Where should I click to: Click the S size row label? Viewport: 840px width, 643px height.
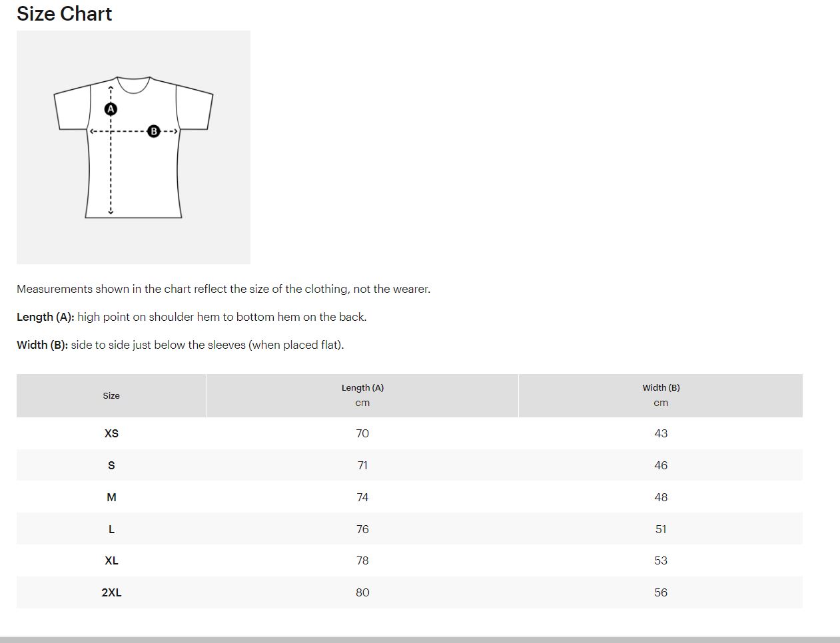tap(111, 465)
